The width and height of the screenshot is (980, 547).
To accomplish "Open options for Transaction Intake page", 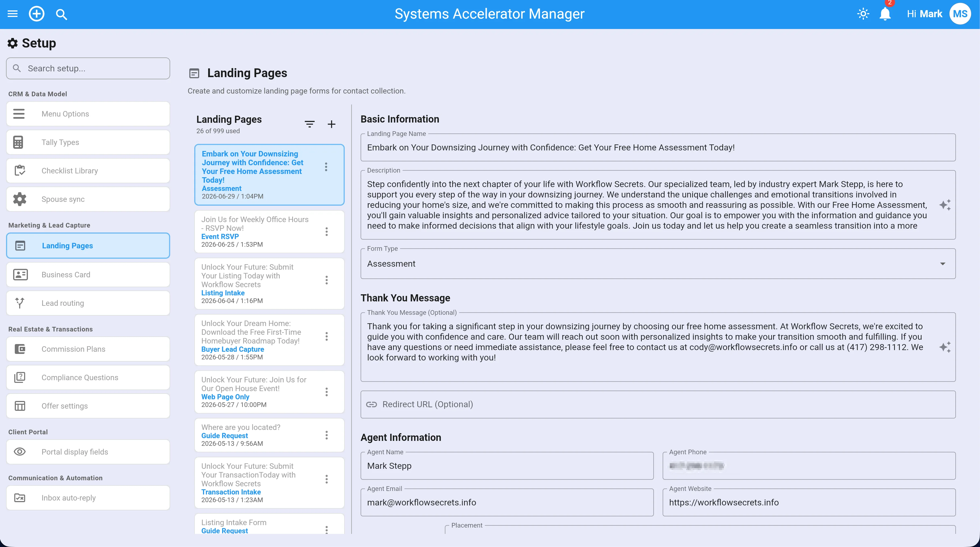I will point(326,479).
